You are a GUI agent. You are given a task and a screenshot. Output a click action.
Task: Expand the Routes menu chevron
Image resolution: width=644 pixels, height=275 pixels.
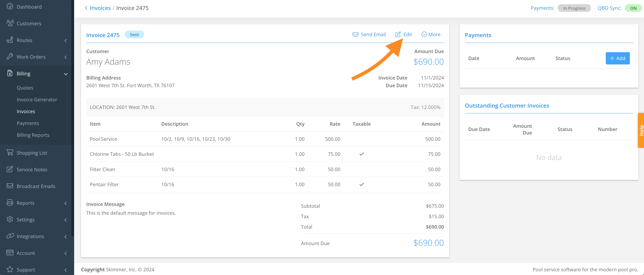coord(66,40)
